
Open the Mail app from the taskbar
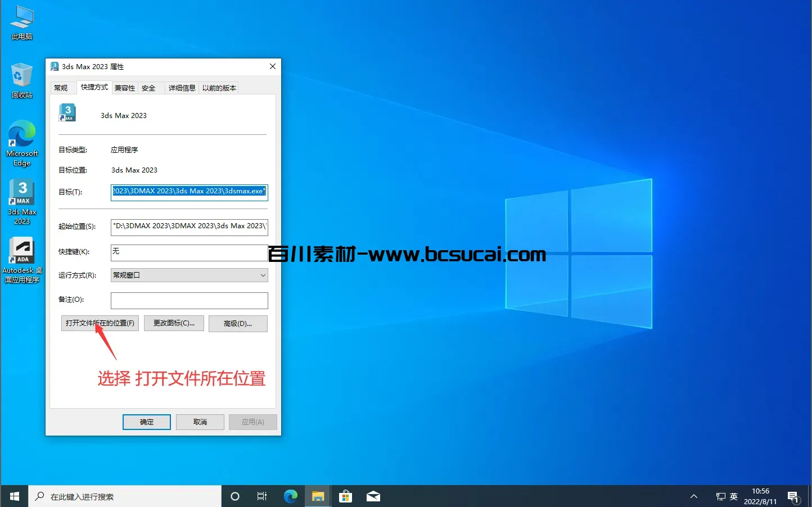[x=373, y=496]
